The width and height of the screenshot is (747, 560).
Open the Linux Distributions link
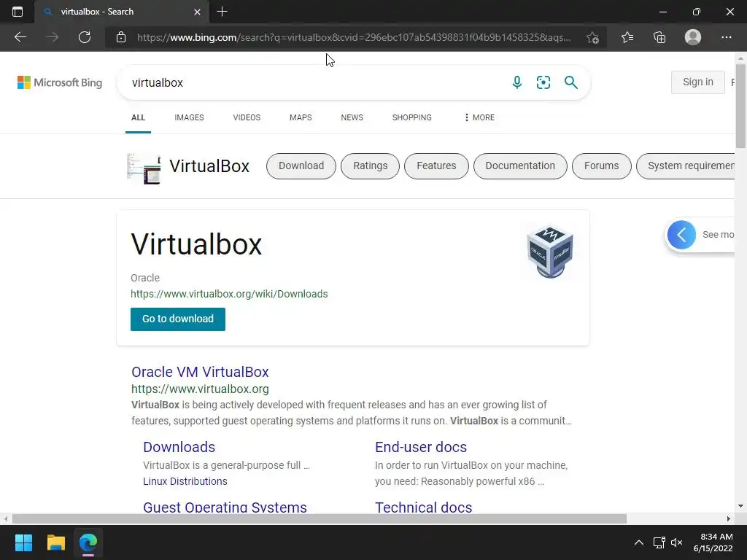click(x=185, y=481)
